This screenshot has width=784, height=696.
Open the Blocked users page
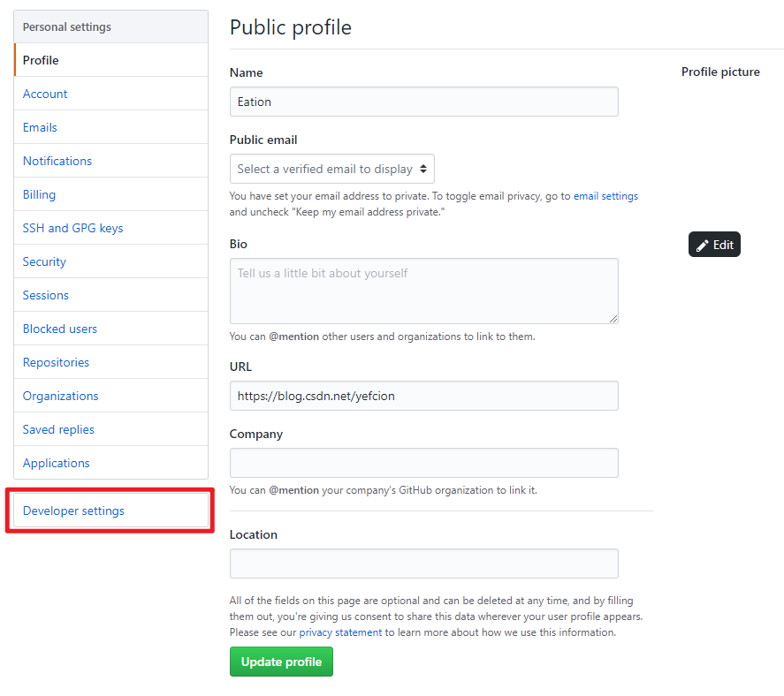pos(60,329)
